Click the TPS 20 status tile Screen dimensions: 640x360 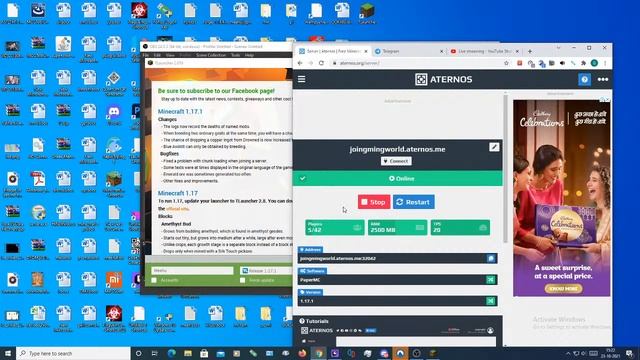tap(460, 228)
